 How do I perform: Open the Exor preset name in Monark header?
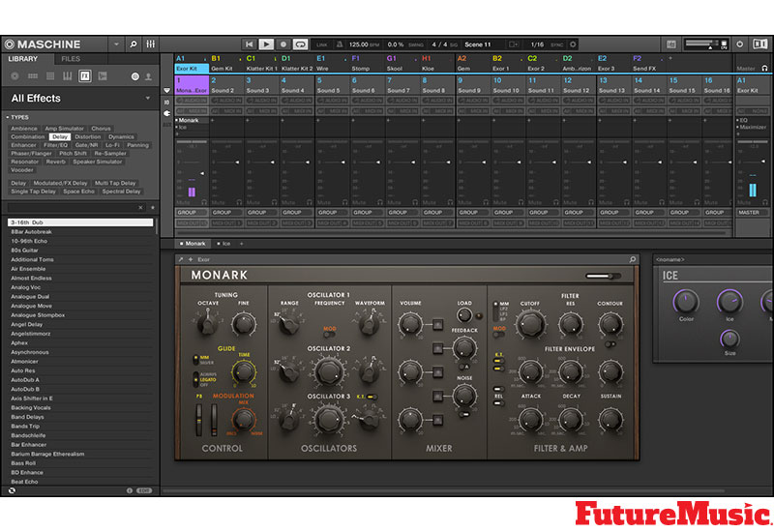204,259
